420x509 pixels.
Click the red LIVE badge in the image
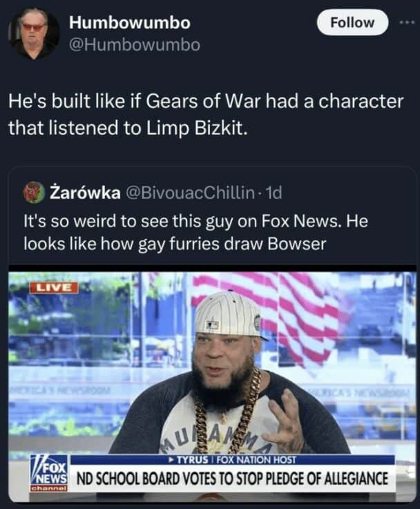click(54, 287)
